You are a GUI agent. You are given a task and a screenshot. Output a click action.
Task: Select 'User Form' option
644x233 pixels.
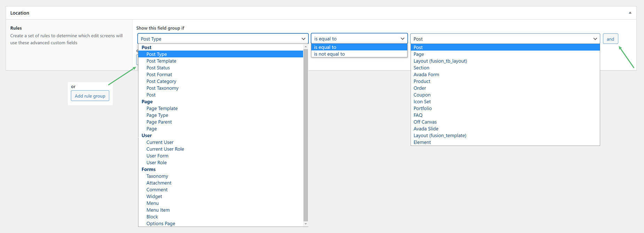point(221,156)
